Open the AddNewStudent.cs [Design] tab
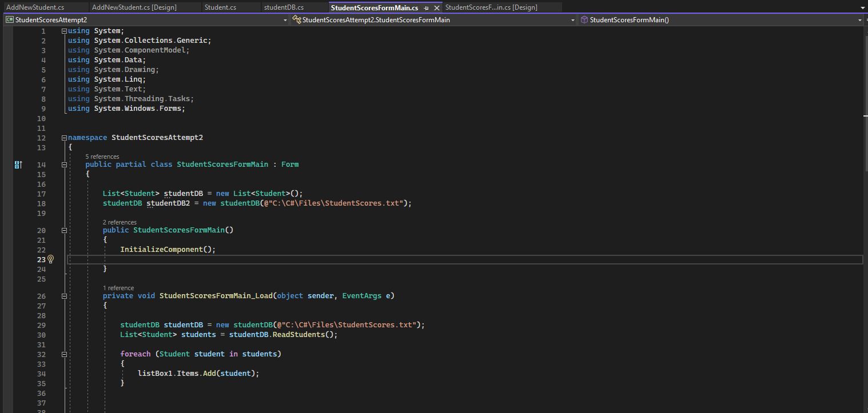This screenshot has height=413, width=868. click(134, 7)
